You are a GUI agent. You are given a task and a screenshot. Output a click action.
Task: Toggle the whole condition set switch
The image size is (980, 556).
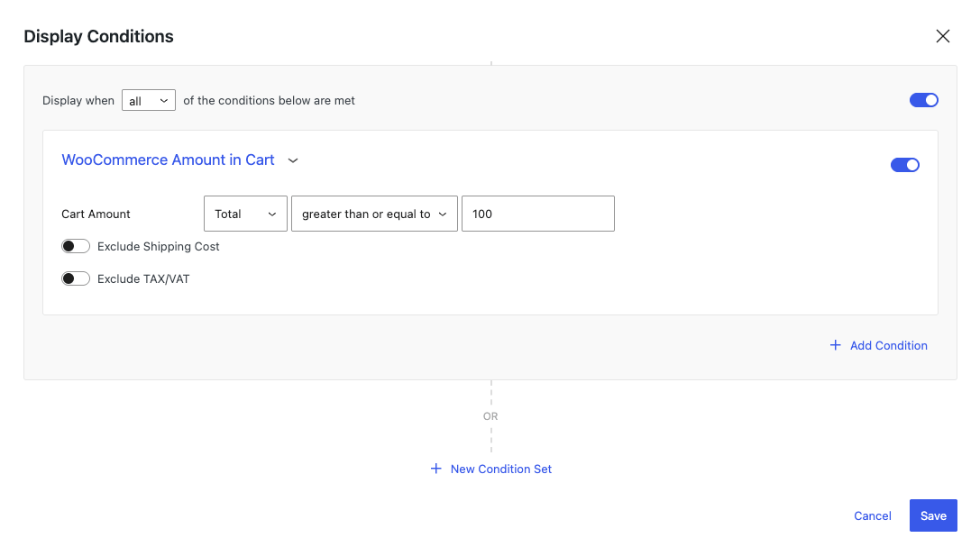pos(924,100)
